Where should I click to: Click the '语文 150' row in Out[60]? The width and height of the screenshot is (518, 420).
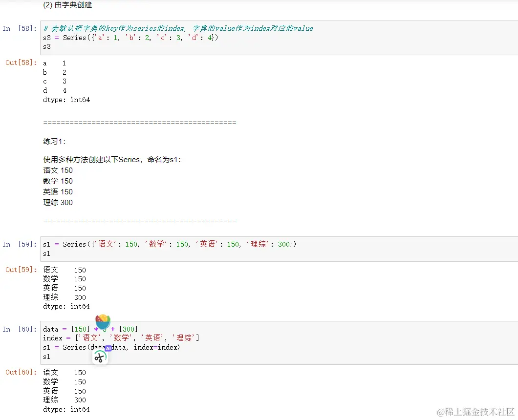[65, 373]
